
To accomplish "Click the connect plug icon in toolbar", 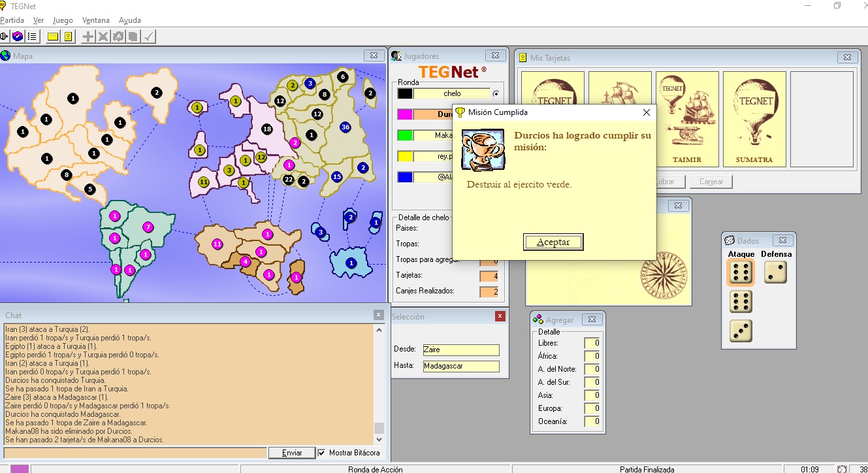I will 4,37.
